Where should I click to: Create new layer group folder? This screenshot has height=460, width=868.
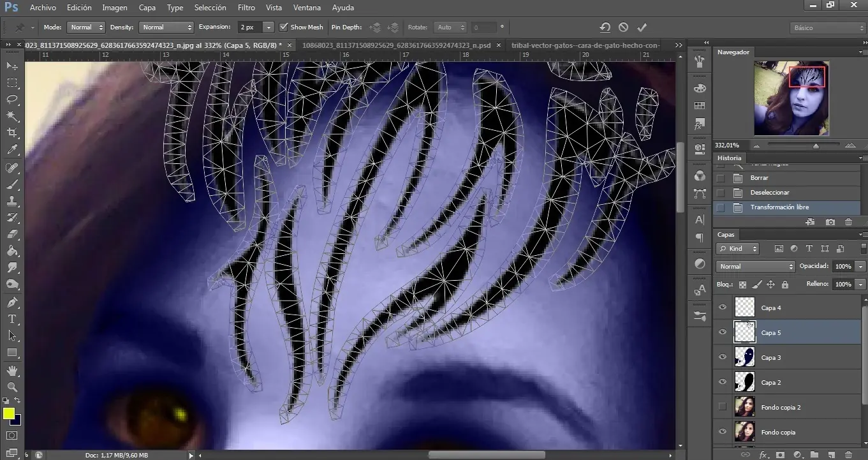[x=814, y=455]
